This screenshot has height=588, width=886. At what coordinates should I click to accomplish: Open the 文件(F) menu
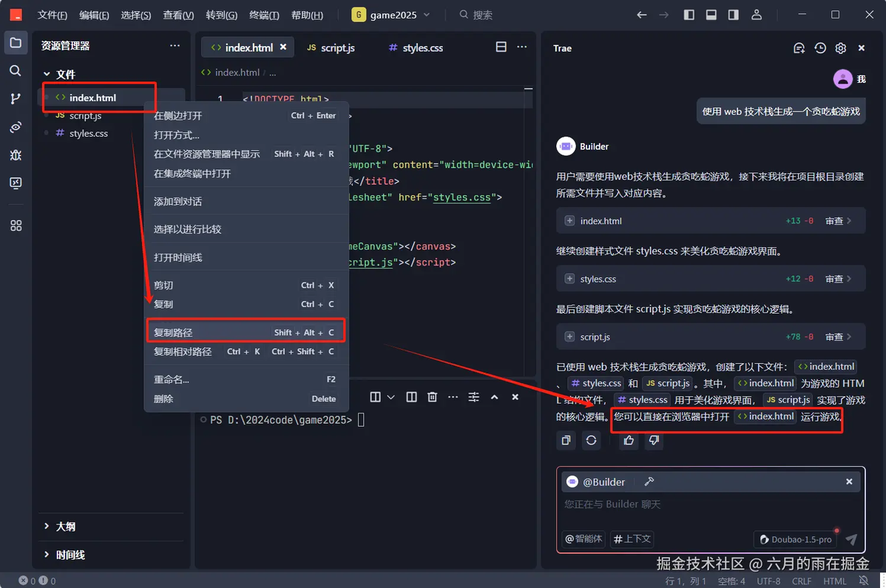(53, 16)
